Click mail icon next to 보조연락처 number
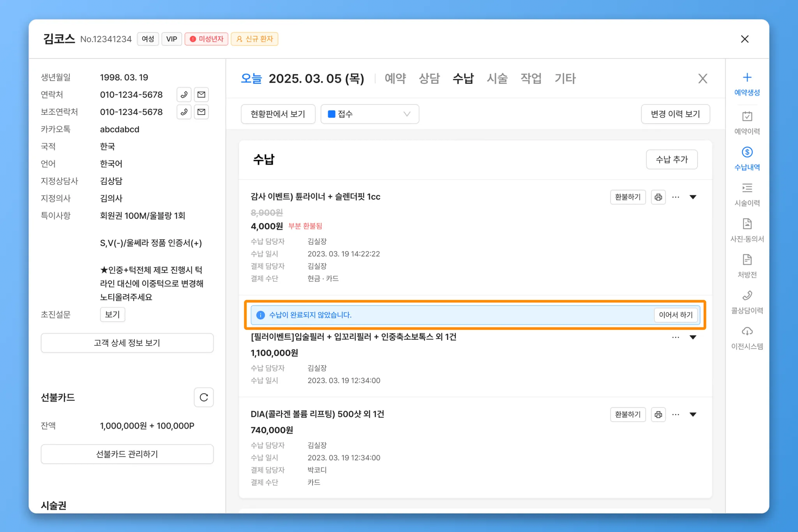Image resolution: width=798 pixels, height=532 pixels. click(201, 112)
